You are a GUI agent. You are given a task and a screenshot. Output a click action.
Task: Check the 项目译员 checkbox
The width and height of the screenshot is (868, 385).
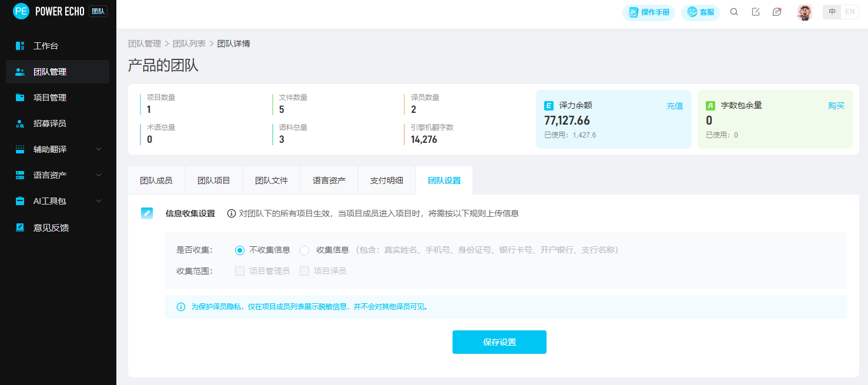click(304, 271)
